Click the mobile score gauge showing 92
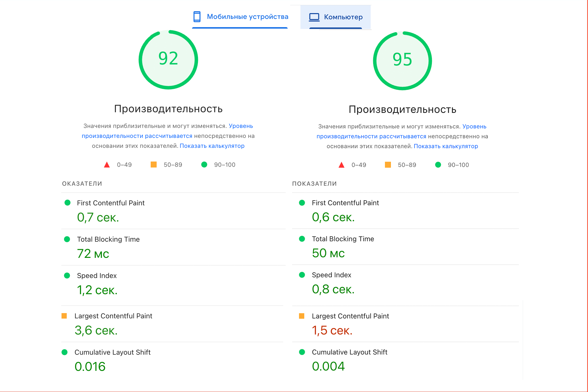This screenshot has width=588, height=392. 168,59
